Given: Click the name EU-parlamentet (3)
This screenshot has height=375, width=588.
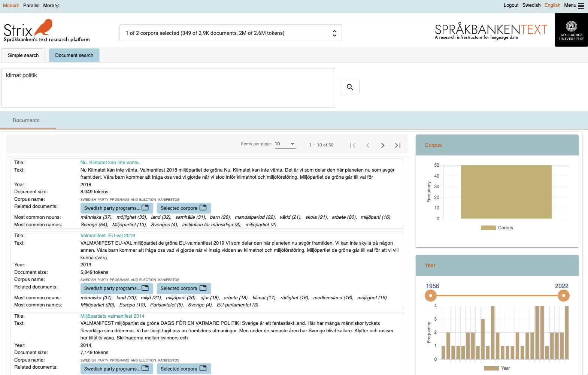Looking at the screenshot, I should (237, 305).
